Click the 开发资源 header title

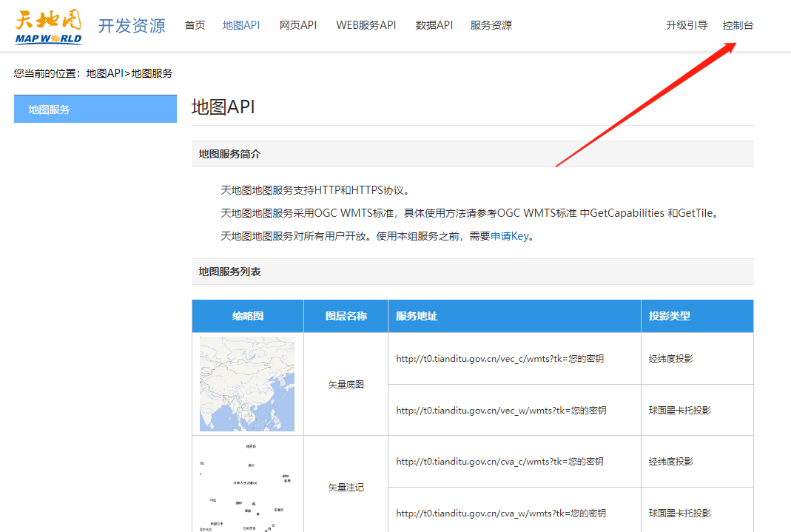(132, 26)
